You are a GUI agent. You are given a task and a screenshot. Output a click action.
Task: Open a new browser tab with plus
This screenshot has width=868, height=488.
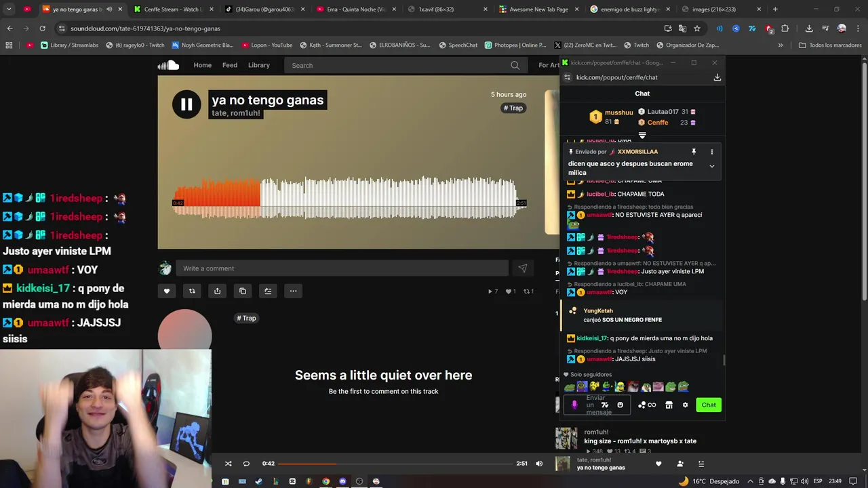(x=775, y=9)
